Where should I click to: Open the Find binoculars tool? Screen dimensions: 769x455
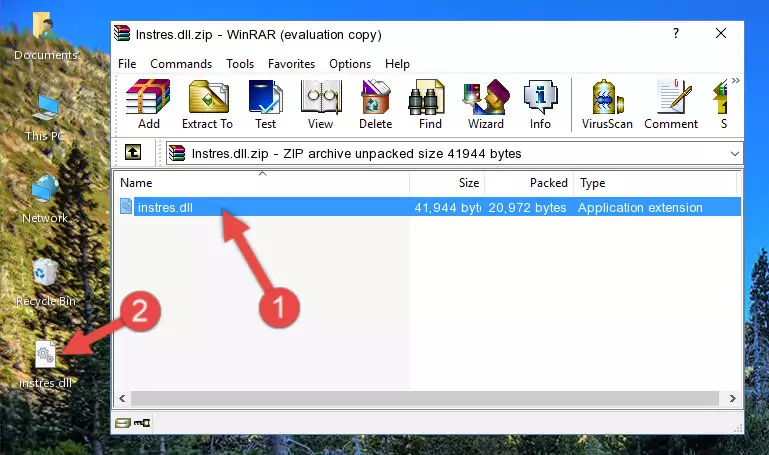click(x=430, y=104)
